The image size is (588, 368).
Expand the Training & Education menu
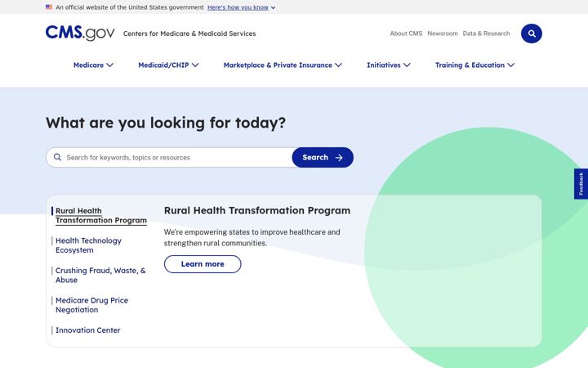[x=474, y=65]
